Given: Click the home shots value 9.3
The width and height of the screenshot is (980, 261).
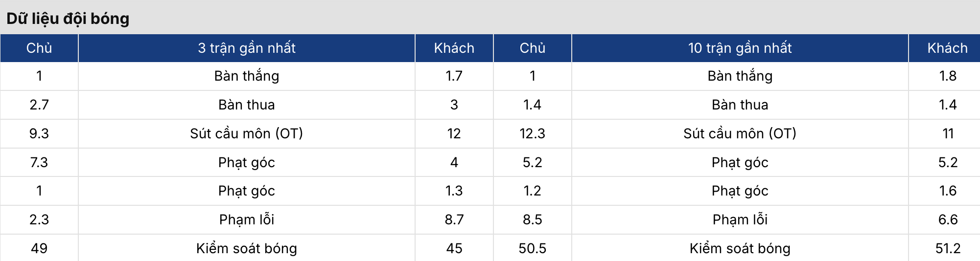Looking at the screenshot, I should pos(39,133).
